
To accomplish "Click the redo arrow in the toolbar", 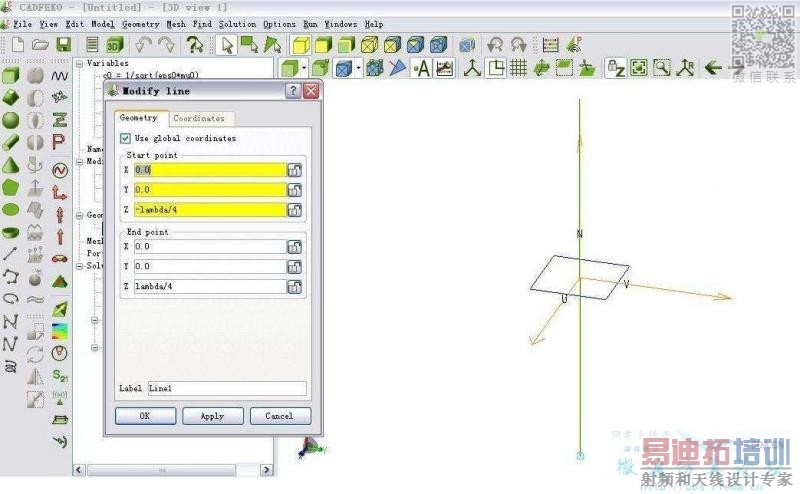I will pyautogui.click(x=165, y=45).
